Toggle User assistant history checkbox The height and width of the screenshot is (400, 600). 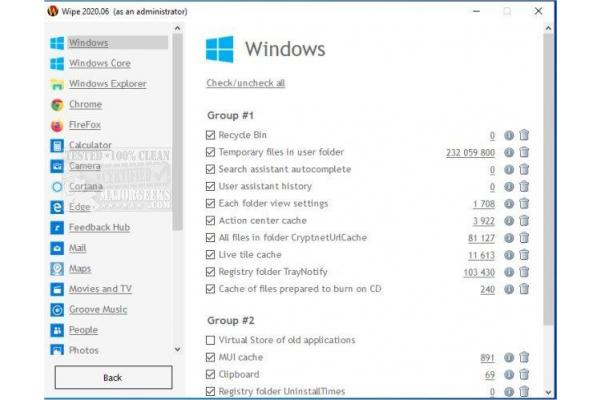point(210,186)
